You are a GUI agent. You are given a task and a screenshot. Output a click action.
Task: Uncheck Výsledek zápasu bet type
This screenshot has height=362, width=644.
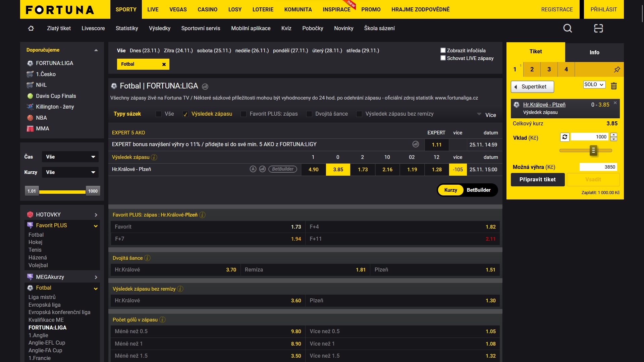click(185, 114)
